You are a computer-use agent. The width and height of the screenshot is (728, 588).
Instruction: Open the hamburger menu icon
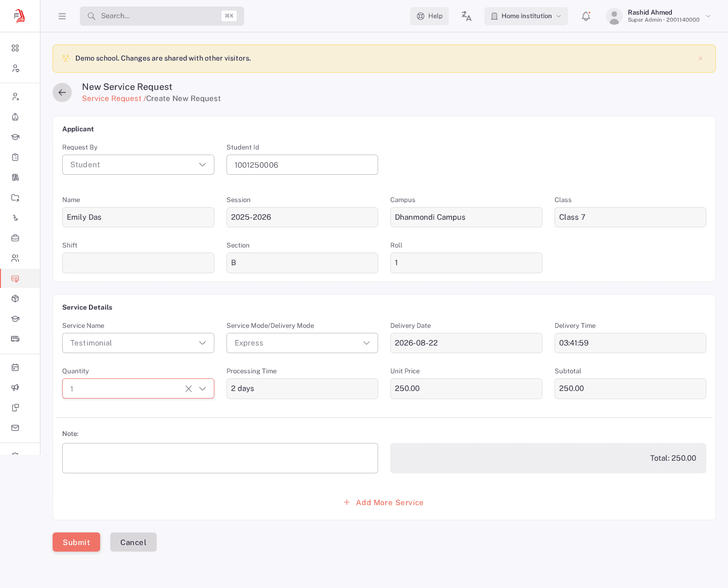(x=62, y=16)
